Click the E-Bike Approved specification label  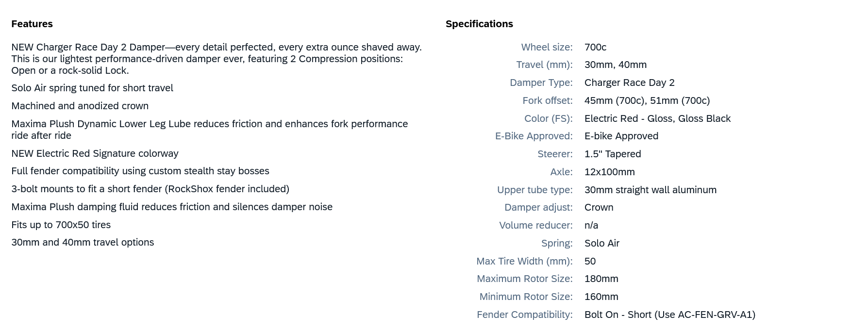click(534, 136)
